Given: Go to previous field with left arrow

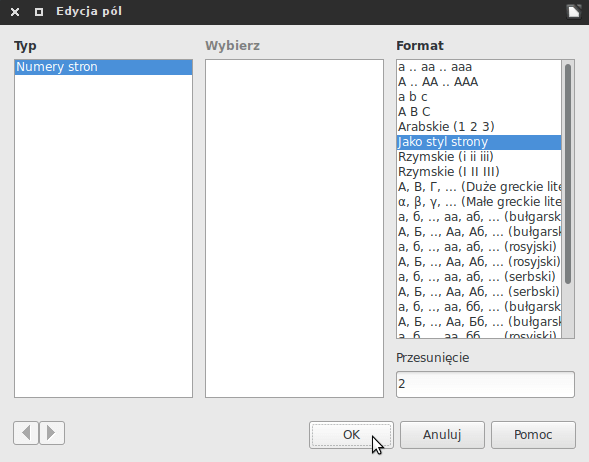Looking at the screenshot, I should (x=26, y=433).
